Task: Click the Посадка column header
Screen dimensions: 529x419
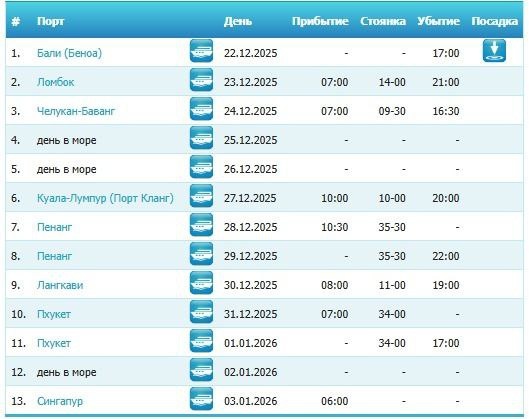Action: (495, 21)
